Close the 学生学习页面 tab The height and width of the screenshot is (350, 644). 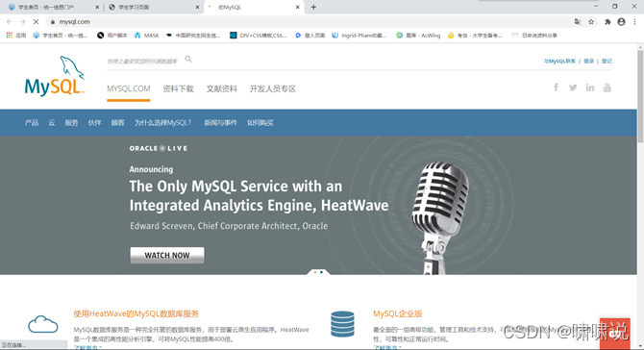(x=197, y=7)
